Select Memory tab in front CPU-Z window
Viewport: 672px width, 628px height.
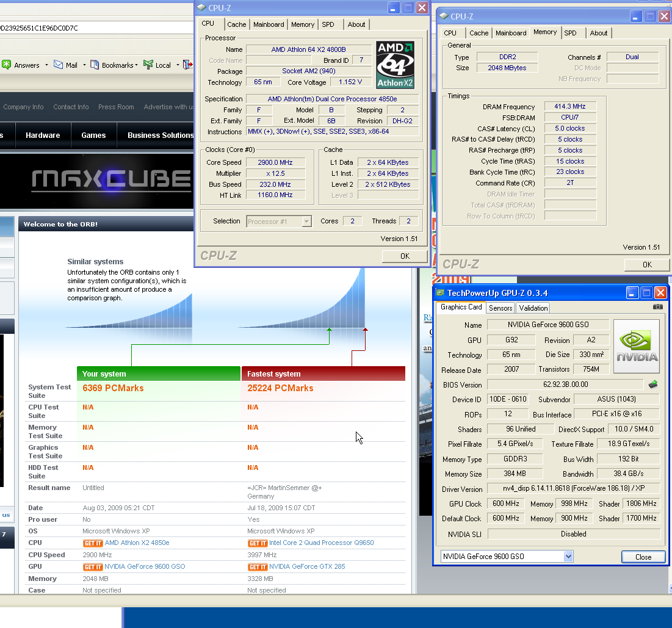303,24
